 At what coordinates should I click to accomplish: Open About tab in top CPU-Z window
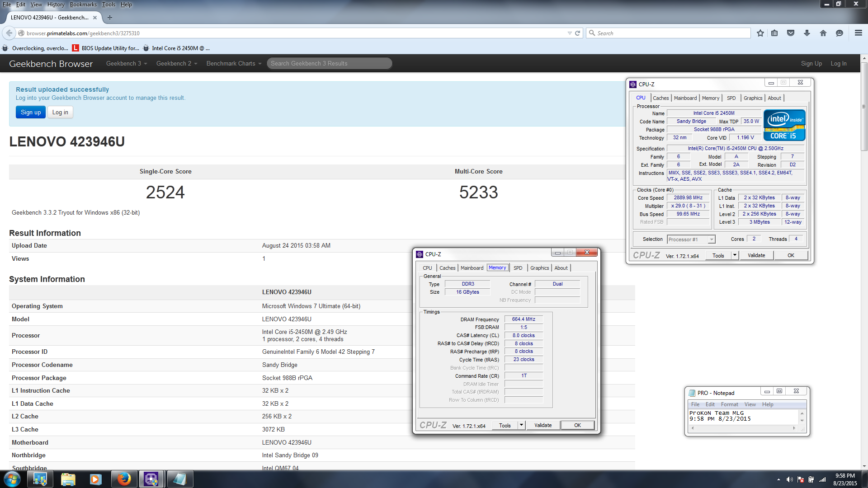[774, 98]
